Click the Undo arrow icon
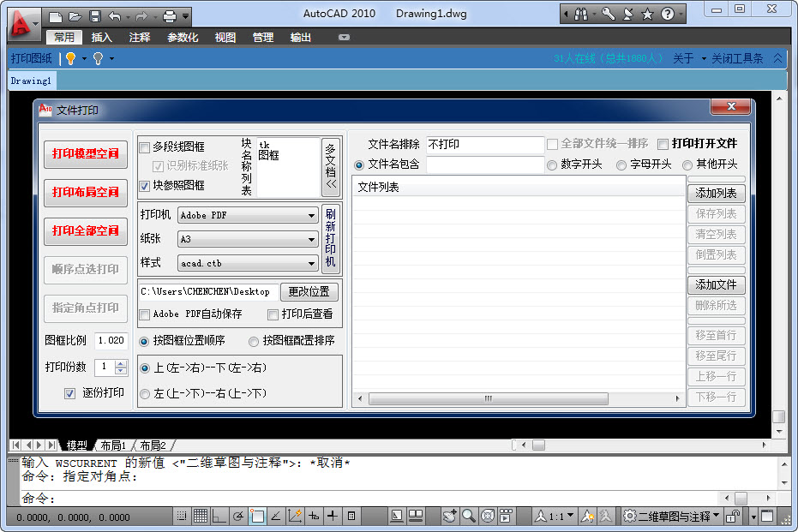The width and height of the screenshot is (798, 532). 115,17
